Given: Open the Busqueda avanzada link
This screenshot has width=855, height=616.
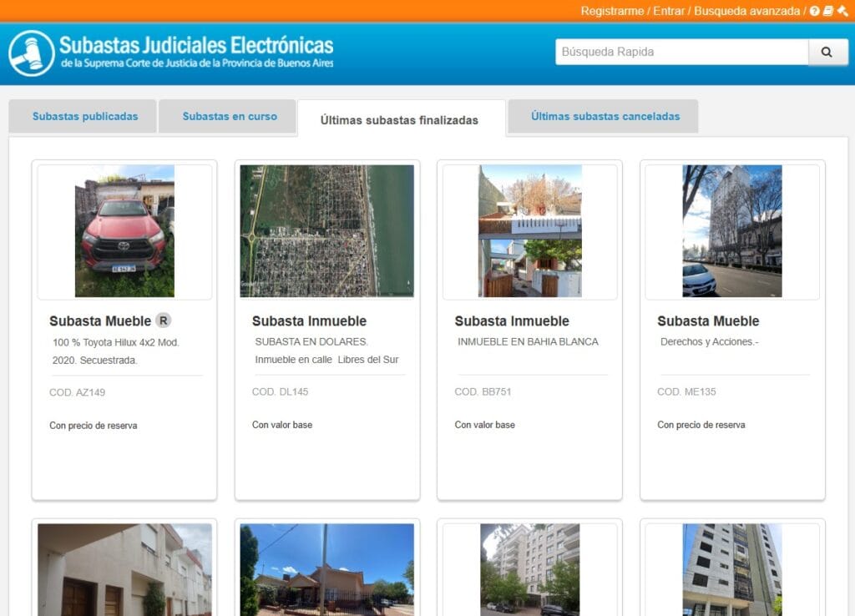Looking at the screenshot, I should (x=747, y=11).
